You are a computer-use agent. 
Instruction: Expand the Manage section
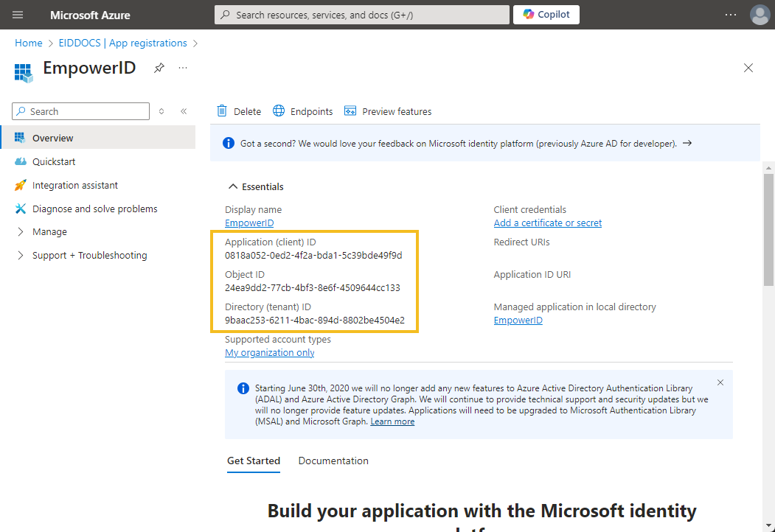(49, 231)
